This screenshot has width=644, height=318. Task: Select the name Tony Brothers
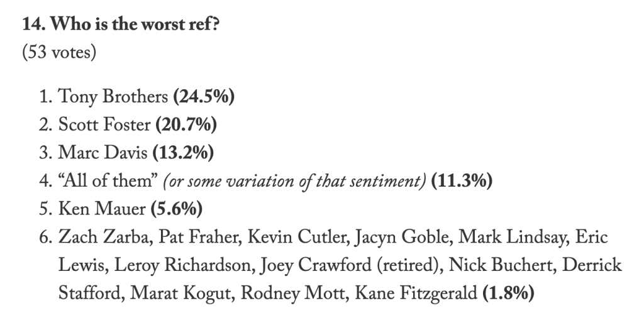pos(113,97)
